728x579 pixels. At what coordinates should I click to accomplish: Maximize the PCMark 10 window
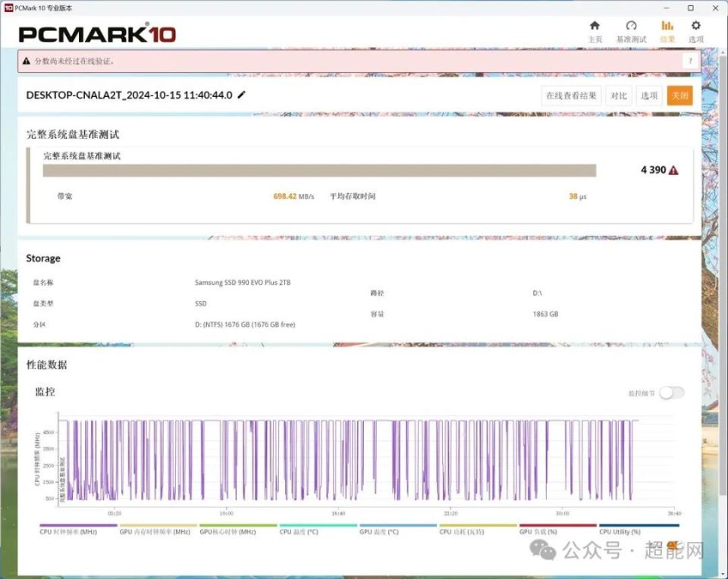[x=690, y=8]
